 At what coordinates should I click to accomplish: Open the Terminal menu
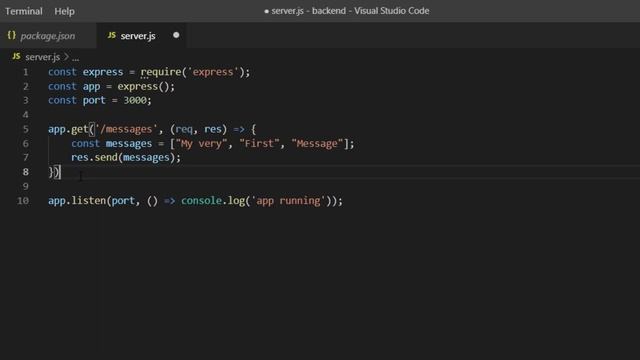click(24, 11)
